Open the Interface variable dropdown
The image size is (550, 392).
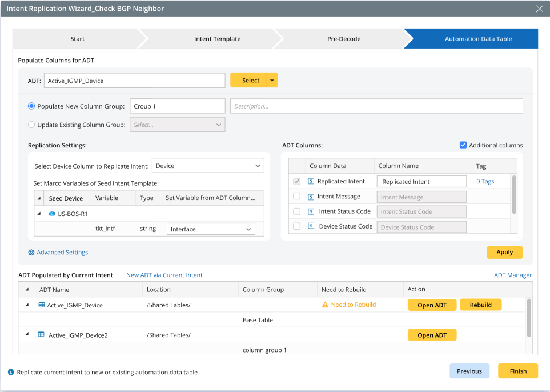pyautogui.click(x=211, y=229)
